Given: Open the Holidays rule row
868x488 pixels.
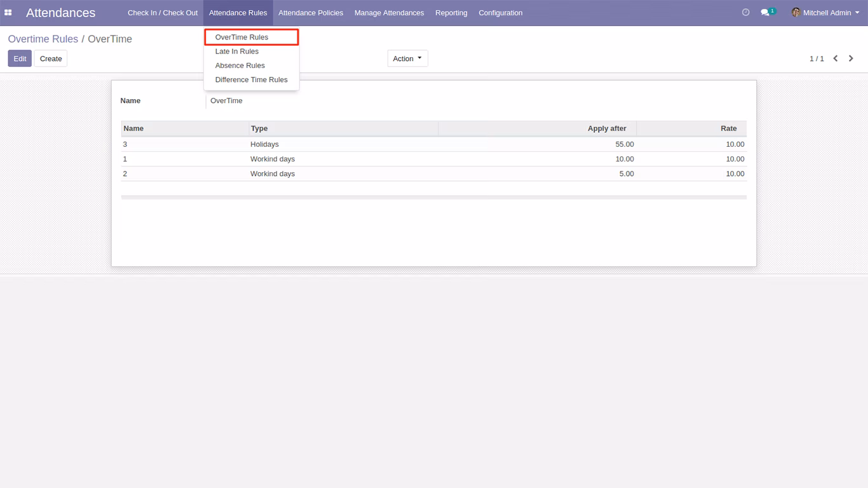Looking at the screenshot, I should [x=434, y=144].
